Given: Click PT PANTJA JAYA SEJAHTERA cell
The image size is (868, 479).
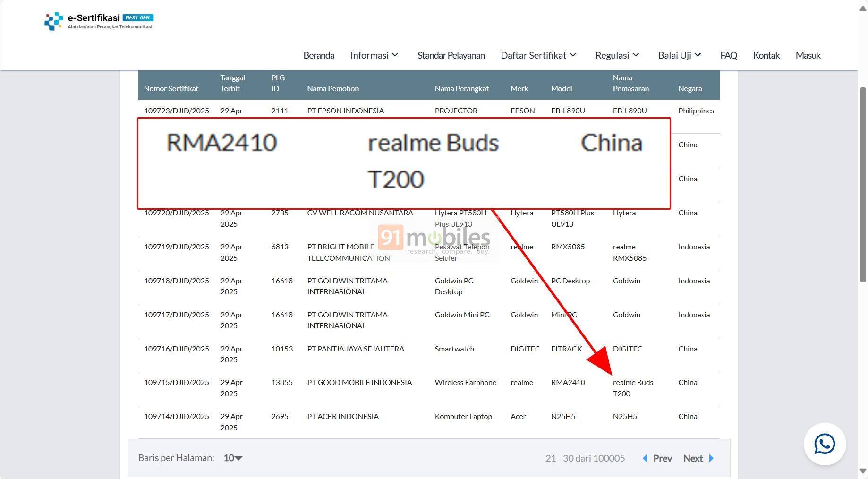Looking at the screenshot, I should tap(356, 349).
